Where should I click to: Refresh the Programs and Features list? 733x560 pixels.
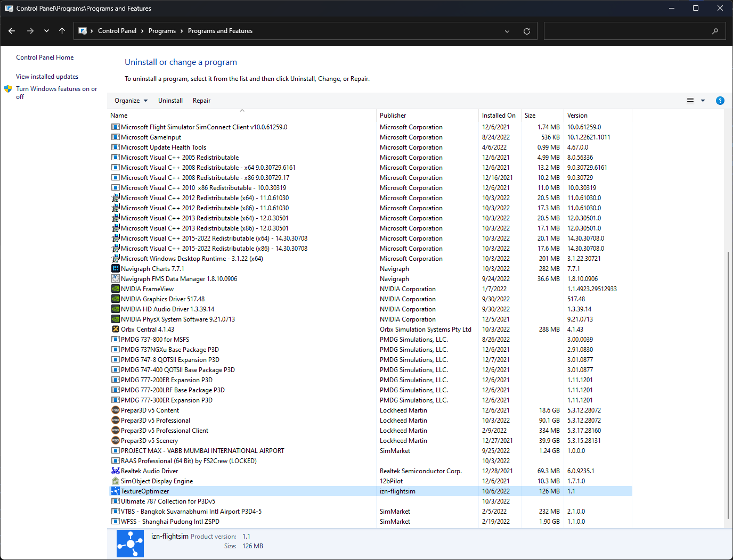(x=527, y=31)
